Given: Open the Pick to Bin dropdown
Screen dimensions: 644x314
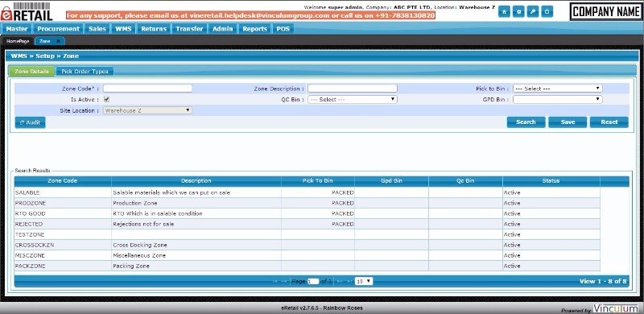Looking at the screenshot, I should coord(557,89).
